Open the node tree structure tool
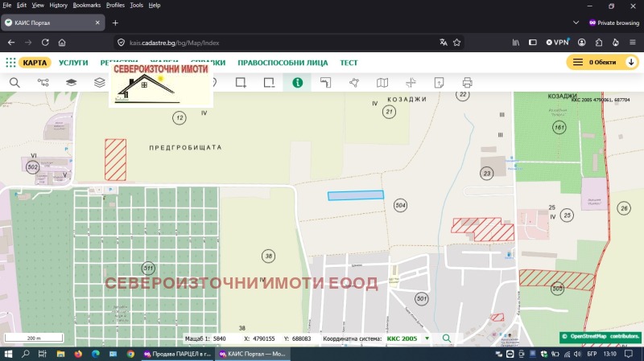The image size is (644, 361). point(43,83)
